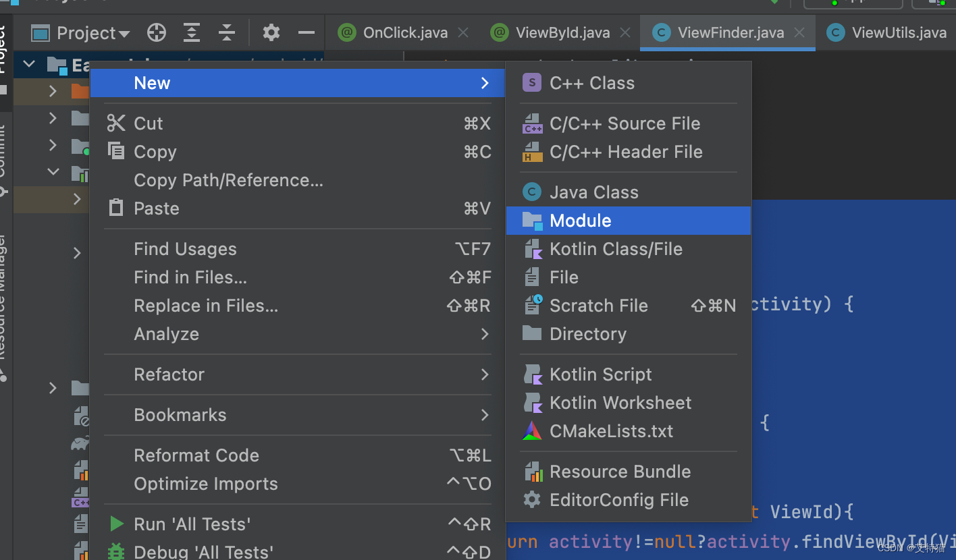The width and height of the screenshot is (956, 560).
Task: Choose Resource Bundle in New submenu
Action: [x=620, y=472]
